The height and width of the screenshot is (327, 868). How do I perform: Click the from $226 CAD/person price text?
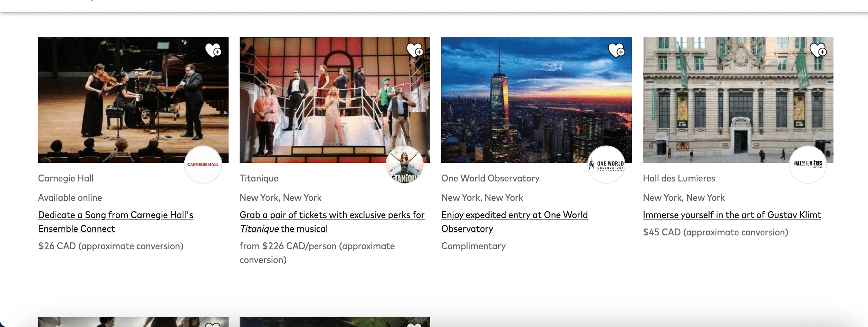(x=317, y=253)
